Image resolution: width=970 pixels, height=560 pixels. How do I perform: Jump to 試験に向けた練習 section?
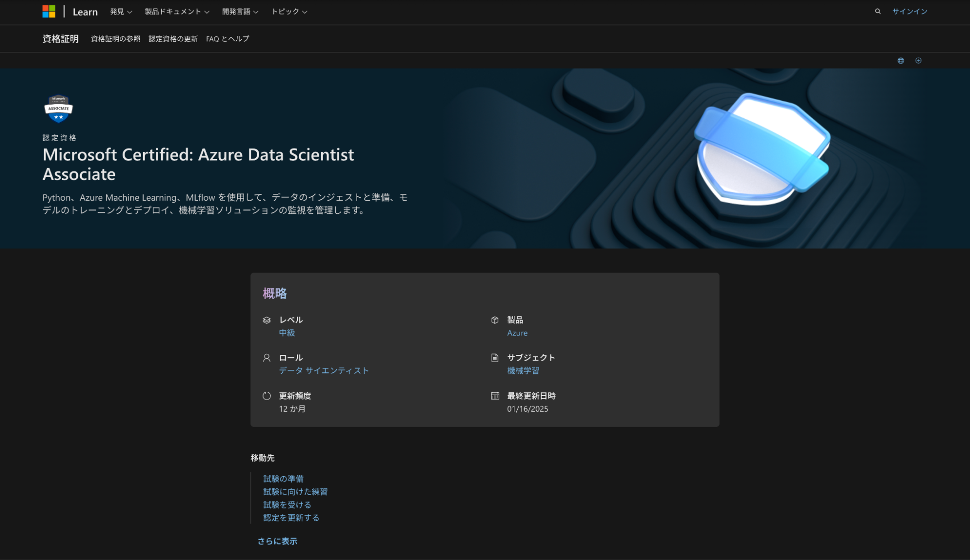coord(295,492)
